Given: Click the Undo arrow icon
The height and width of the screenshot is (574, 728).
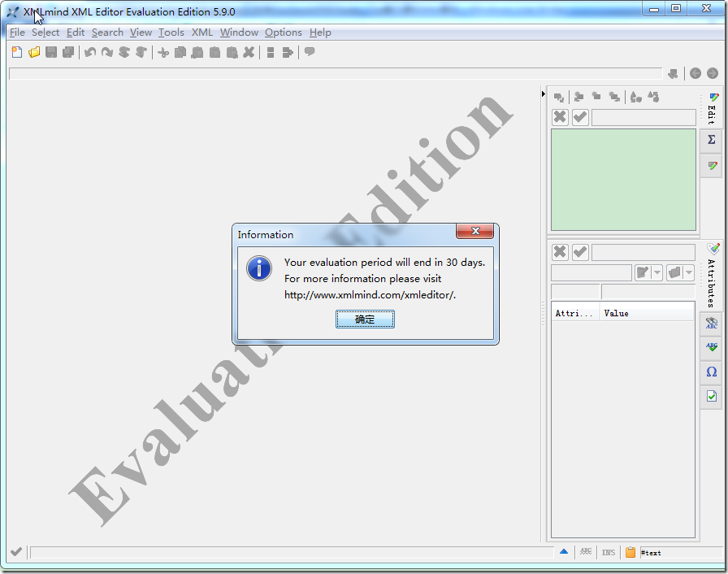Looking at the screenshot, I should tap(90, 52).
